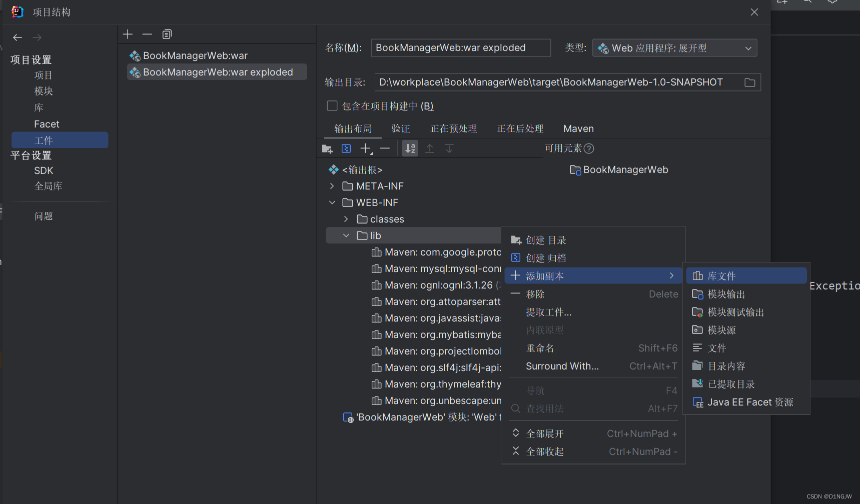Screen dimensions: 860x504
Task: Choose 创建 目录 from context menu
Action: click(x=593, y=240)
